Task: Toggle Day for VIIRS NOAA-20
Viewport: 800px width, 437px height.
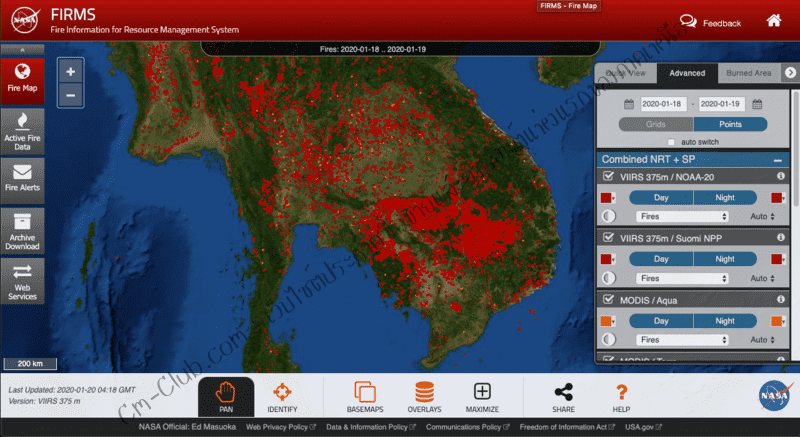Action: point(661,197)
